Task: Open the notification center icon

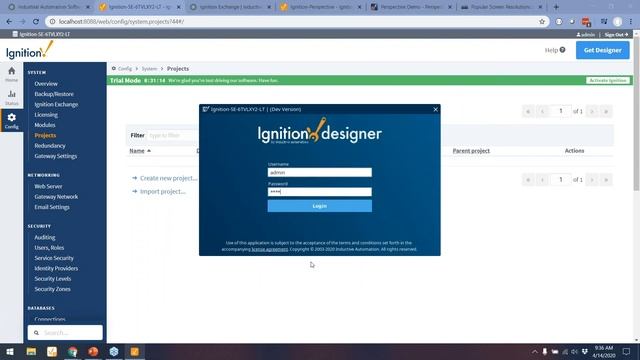Action: pos(627,351)
